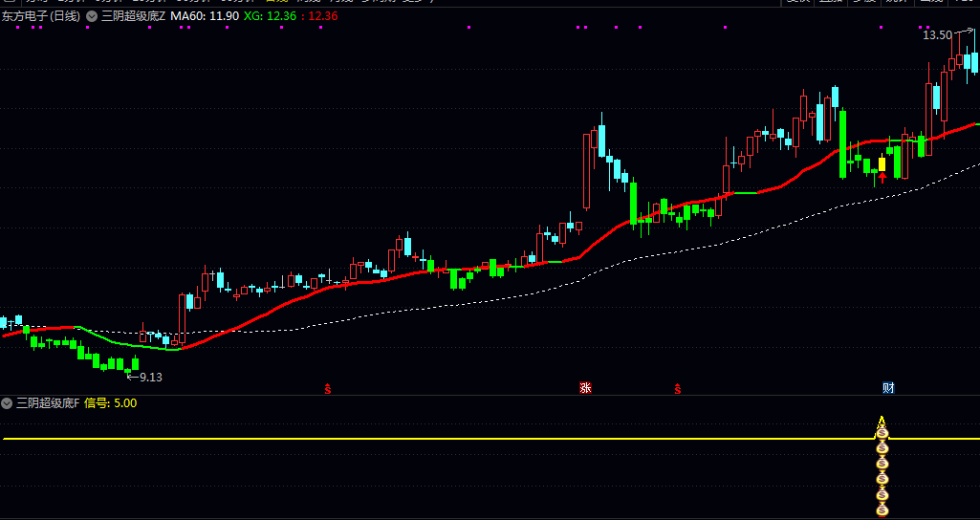Click the red buy arrow under yellow candle
This screenshot has width=980, height=520.
882,178
